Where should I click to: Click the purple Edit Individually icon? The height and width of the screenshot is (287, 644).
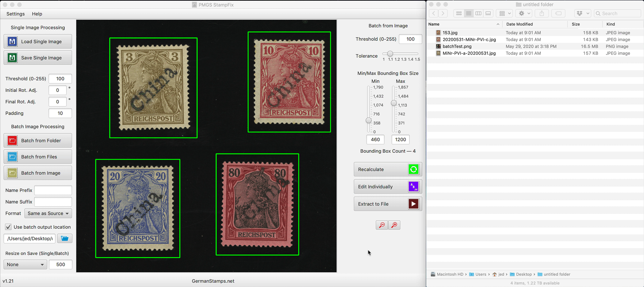[x=413, y=187]
